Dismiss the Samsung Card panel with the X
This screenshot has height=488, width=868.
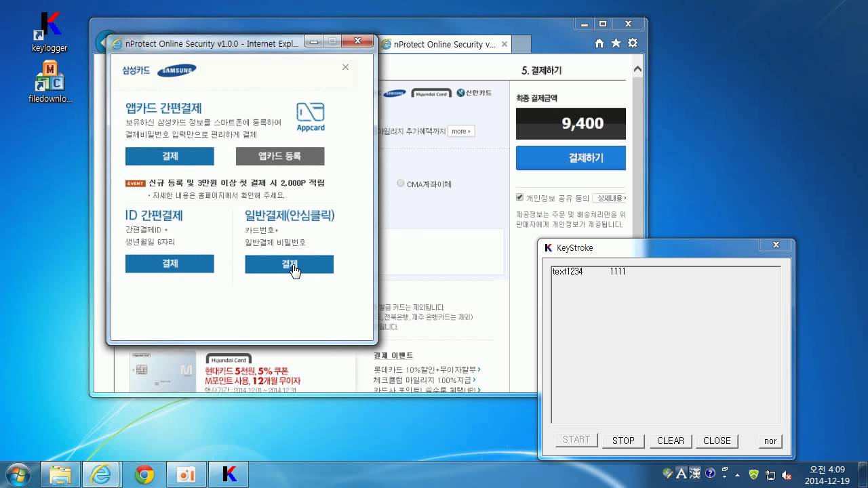(345, 67)
